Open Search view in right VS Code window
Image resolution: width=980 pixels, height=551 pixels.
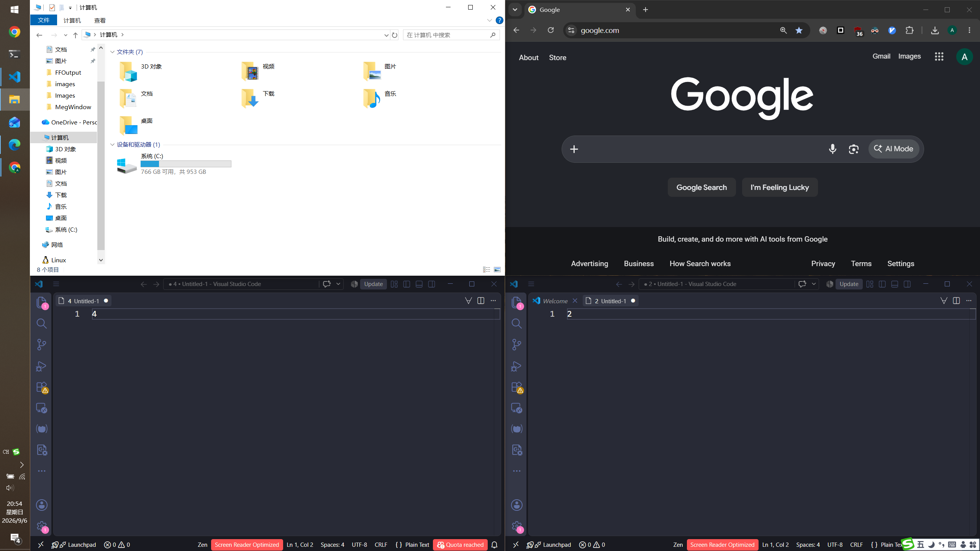516,324
